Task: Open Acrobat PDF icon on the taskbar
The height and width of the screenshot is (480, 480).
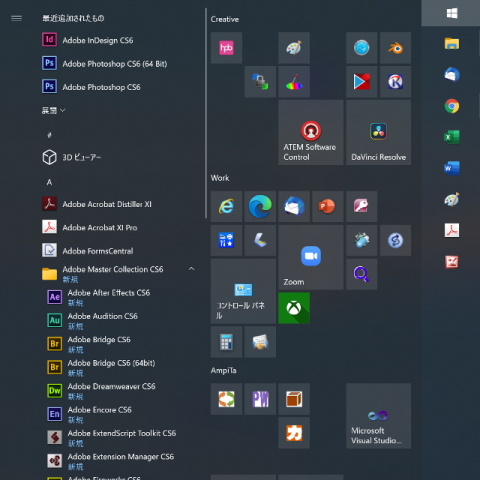Action: [452, 230]
